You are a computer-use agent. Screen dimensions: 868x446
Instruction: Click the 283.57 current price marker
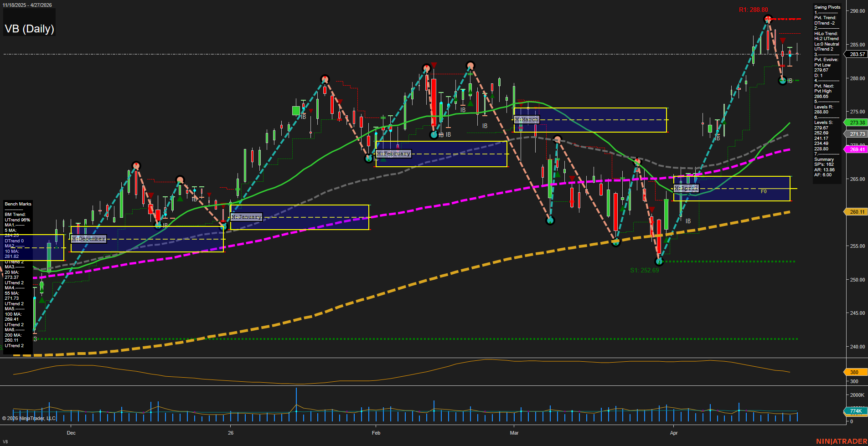point(857,54)
